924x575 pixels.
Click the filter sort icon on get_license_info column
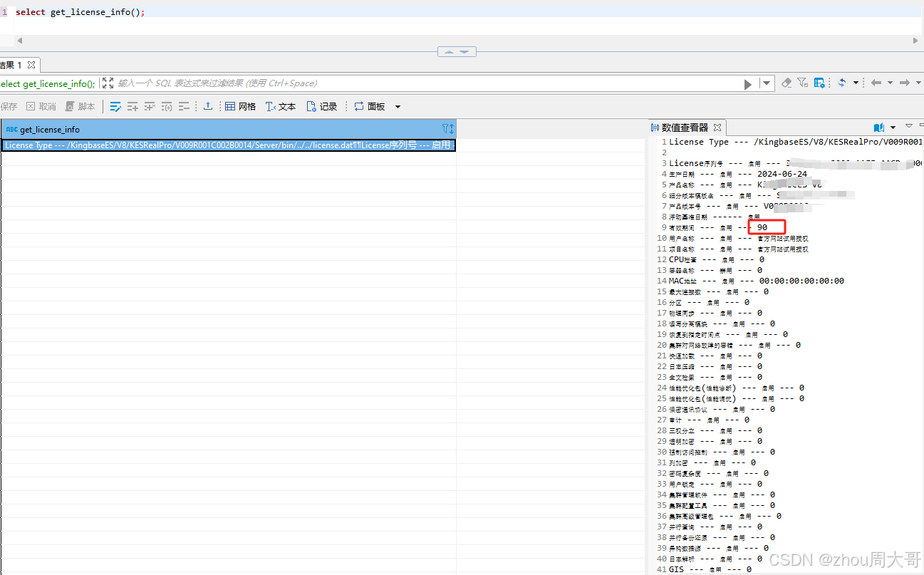pos(447,128)
